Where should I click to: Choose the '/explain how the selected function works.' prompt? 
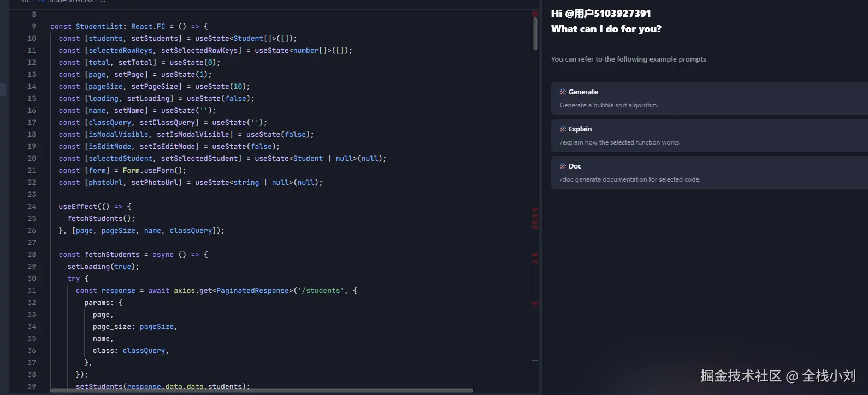tap(709, 135)
